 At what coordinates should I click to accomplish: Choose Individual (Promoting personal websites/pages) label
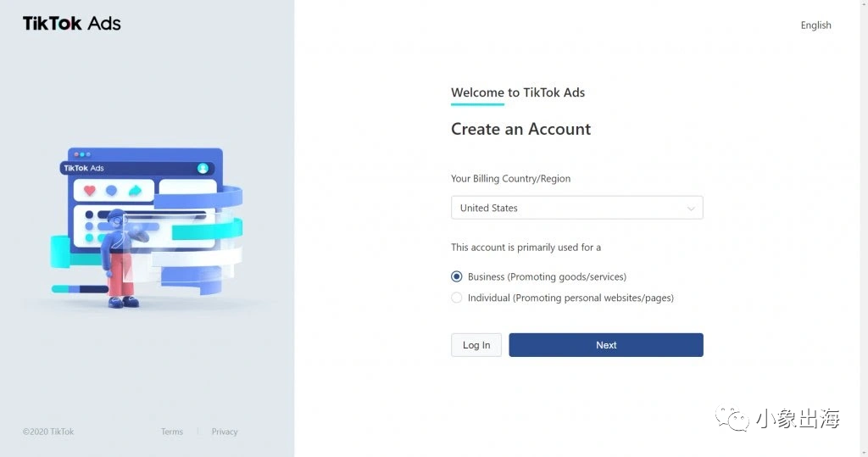[570, 298]
